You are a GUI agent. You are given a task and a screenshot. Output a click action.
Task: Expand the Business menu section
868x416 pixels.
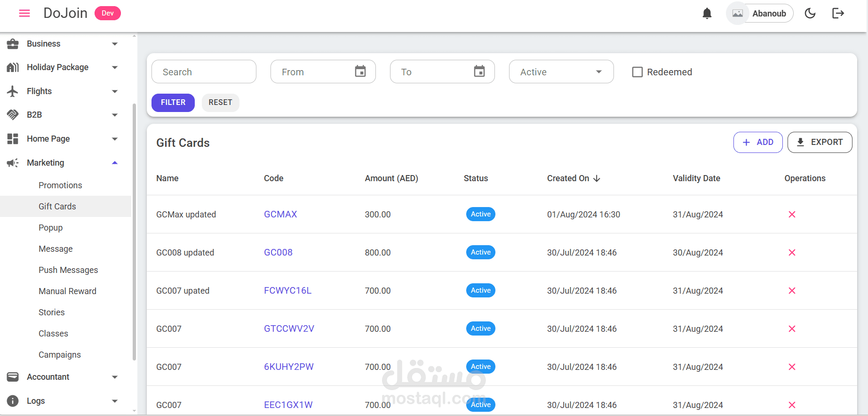click(115, 44)
